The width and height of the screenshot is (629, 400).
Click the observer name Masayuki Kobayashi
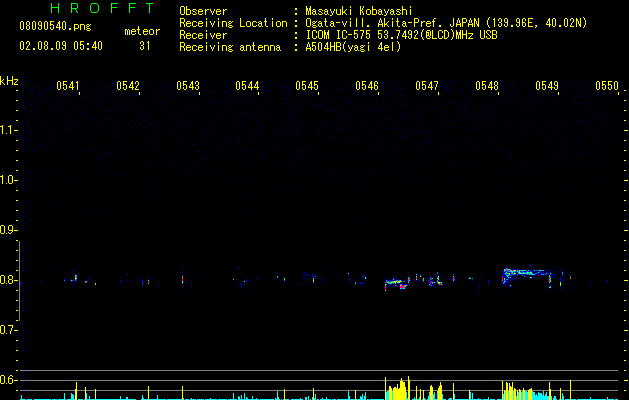click(359, 11)
